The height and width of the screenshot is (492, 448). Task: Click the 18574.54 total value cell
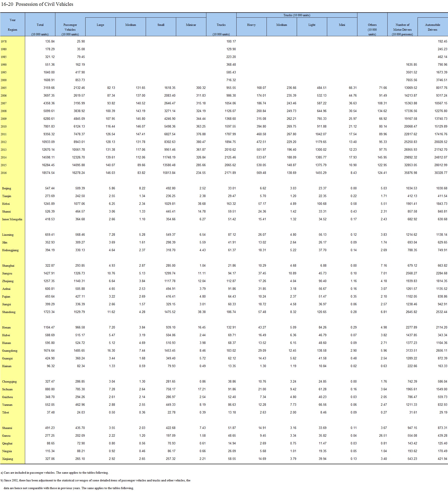coord(48,173)
